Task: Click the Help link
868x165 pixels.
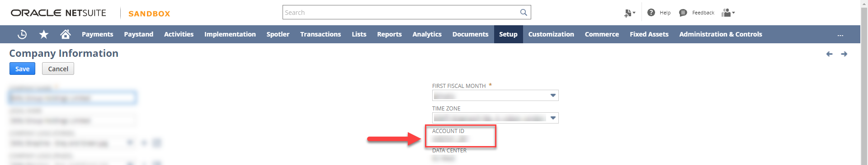Action: 665,13
